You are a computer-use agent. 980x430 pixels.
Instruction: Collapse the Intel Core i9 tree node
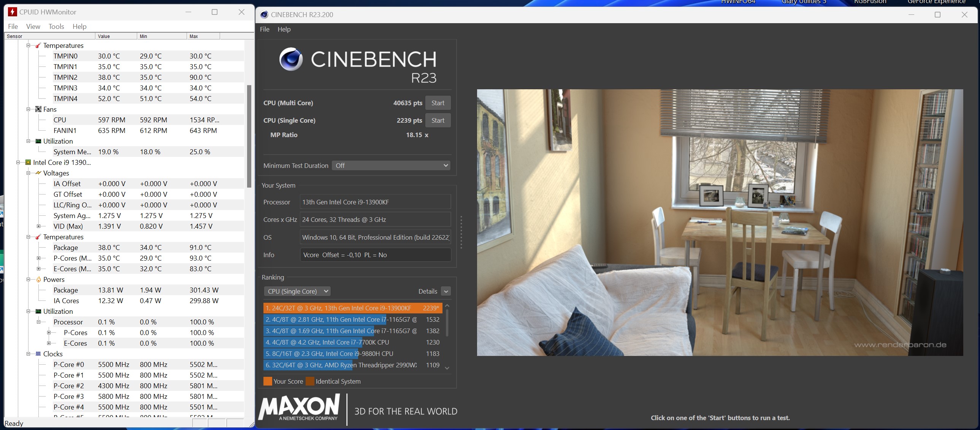tap(18, 163)
